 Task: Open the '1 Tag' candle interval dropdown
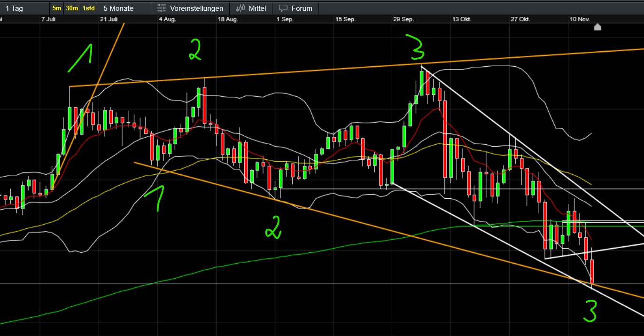coord(24,8)
